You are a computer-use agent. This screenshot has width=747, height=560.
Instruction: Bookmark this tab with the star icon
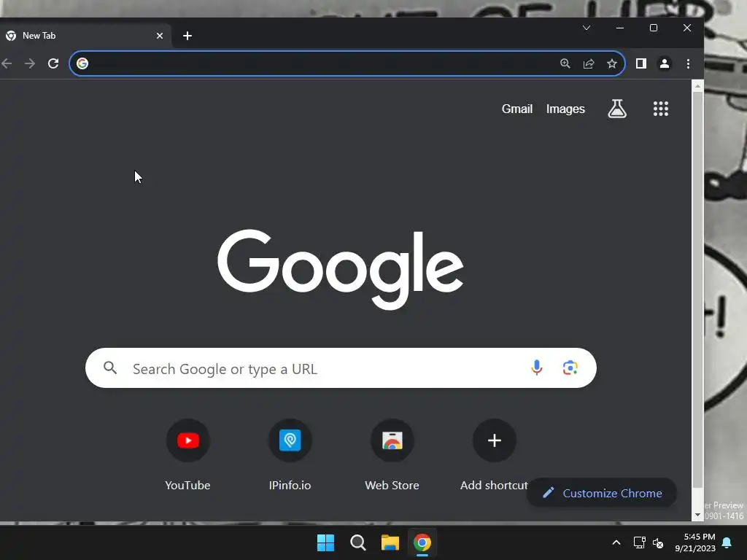[612, 63]
